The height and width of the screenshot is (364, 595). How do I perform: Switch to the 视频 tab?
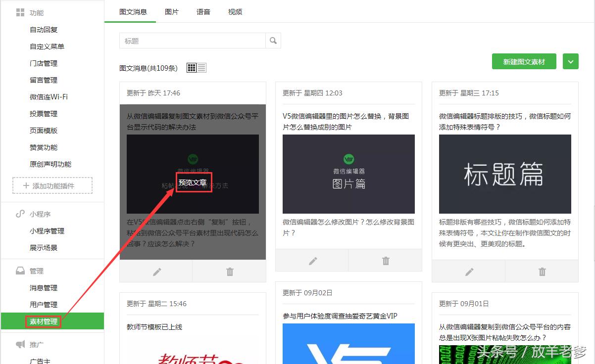[235, 11]
